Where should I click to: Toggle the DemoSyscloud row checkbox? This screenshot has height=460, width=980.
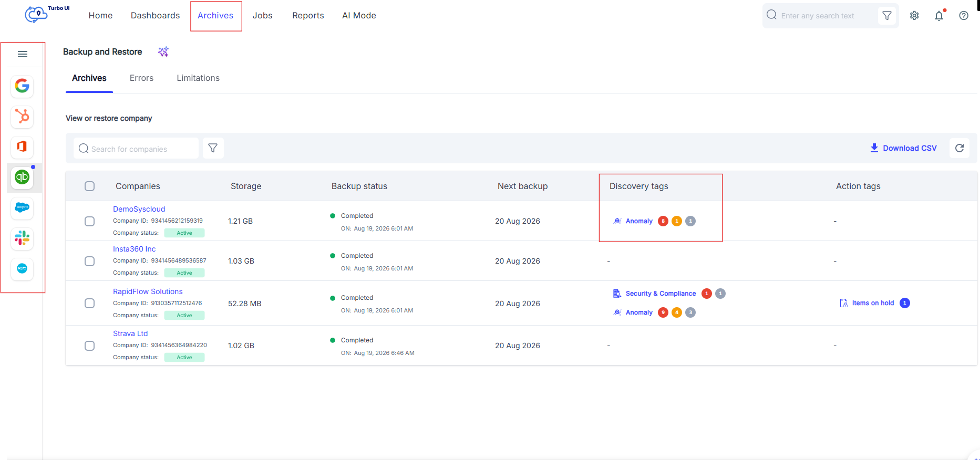tap(90, 221)
